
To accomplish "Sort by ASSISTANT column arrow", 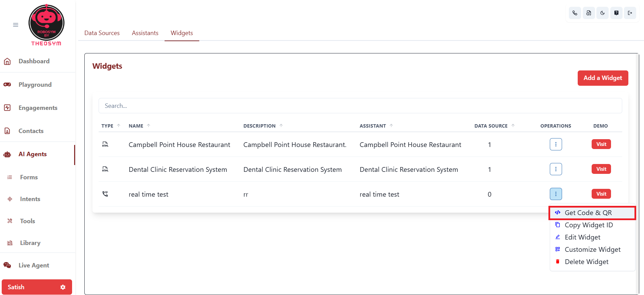I will pyautogui.click(x=391, y=126).
